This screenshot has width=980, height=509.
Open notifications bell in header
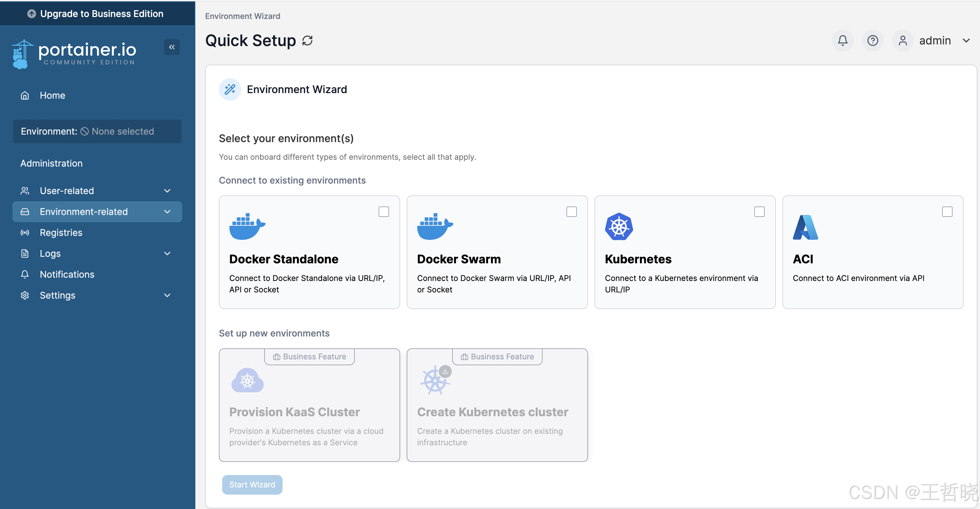tap(843, 40)
